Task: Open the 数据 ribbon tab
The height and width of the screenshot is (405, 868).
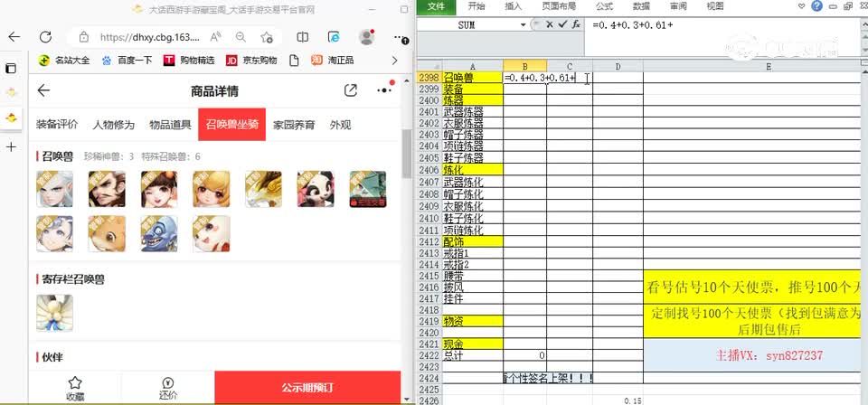Action: [642, 6]
